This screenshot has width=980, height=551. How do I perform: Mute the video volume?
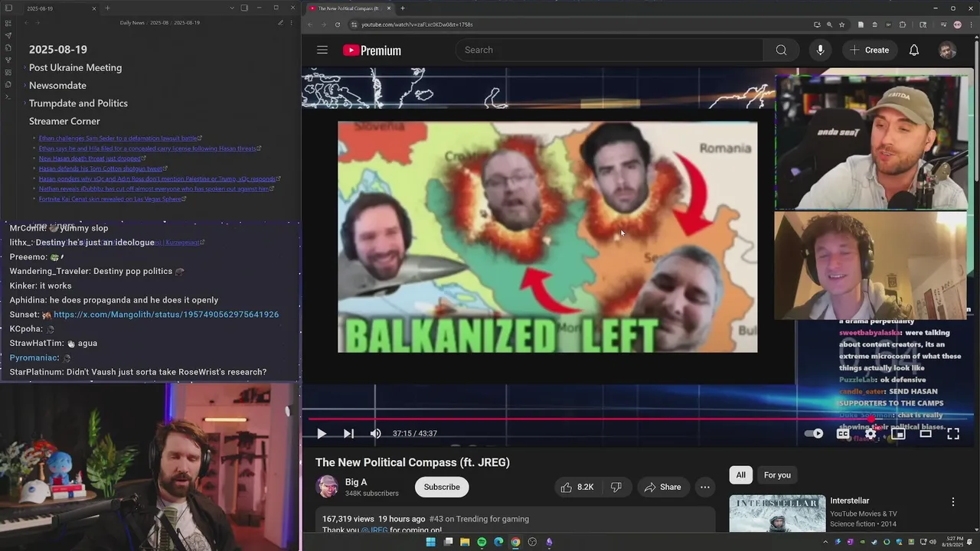pyautogui.click(x=375, y=433)
